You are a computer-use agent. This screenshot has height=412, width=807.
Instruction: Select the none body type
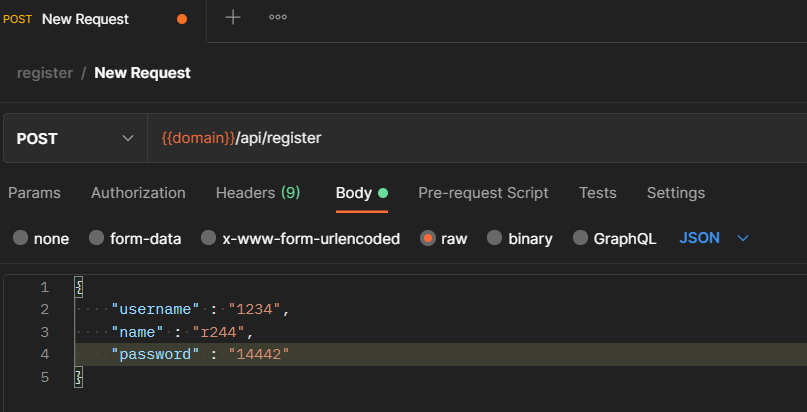point(20,239)
